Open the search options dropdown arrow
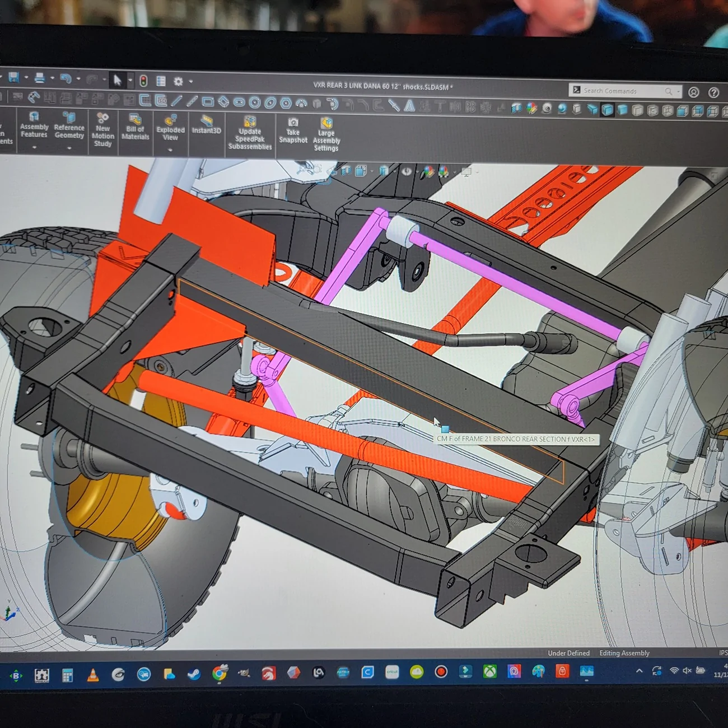The width and height of the screenshot is (728, 728). click(678, 91)
